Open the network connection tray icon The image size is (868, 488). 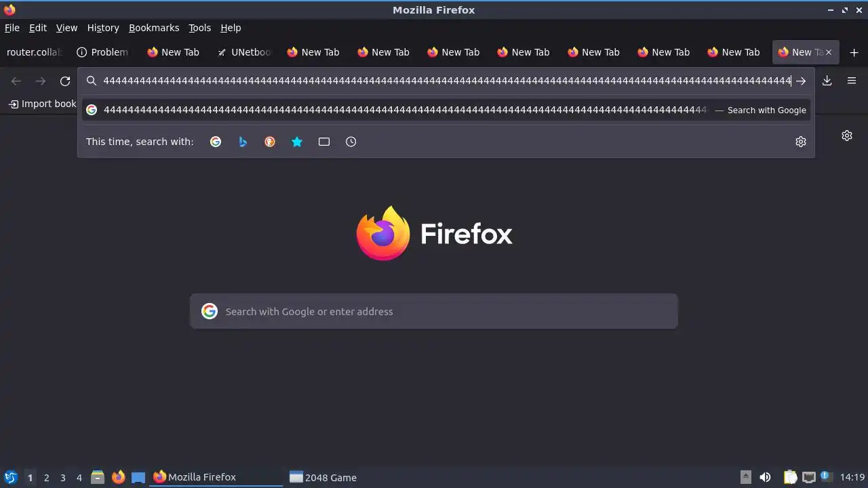pyautogui.click(x=808, y=477)
